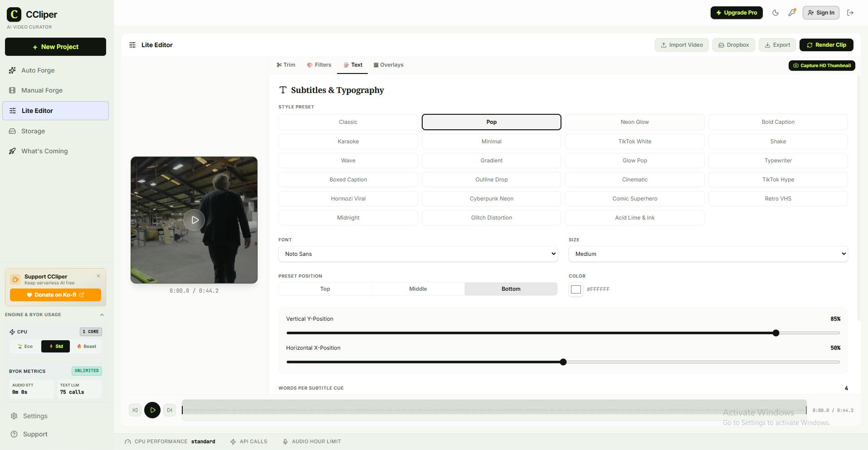Viewport: 868px width, 450px height.
Task: Click Upgrade Pro button
Action: [x=736, y=13]
